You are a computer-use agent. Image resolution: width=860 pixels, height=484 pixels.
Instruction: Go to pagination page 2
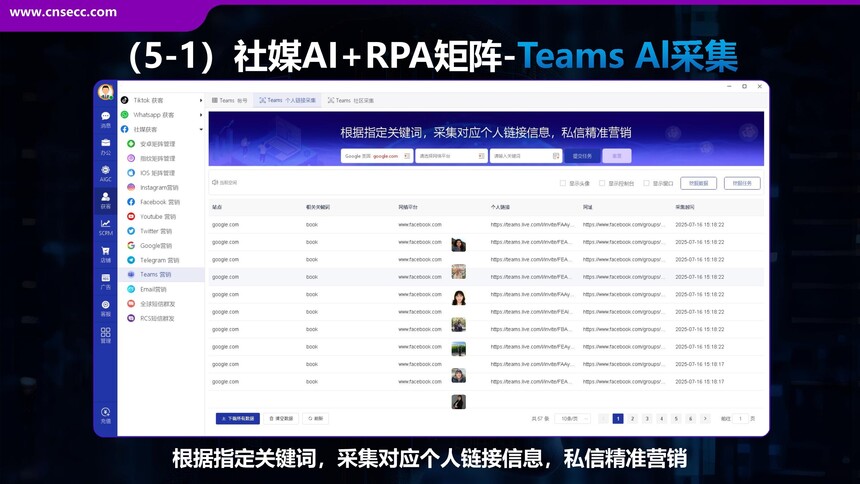[x=632, y=419]
